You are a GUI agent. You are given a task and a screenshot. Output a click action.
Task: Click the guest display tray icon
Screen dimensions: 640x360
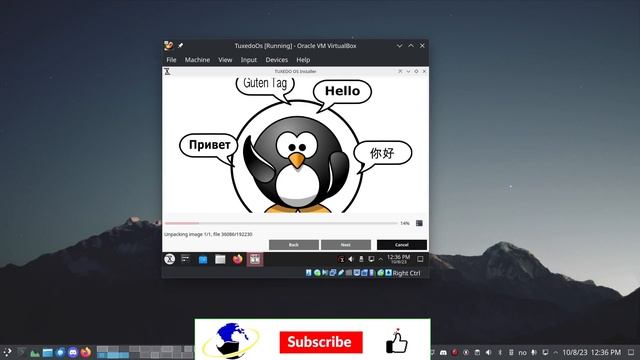pyautogui.click(x=371, y=259)
